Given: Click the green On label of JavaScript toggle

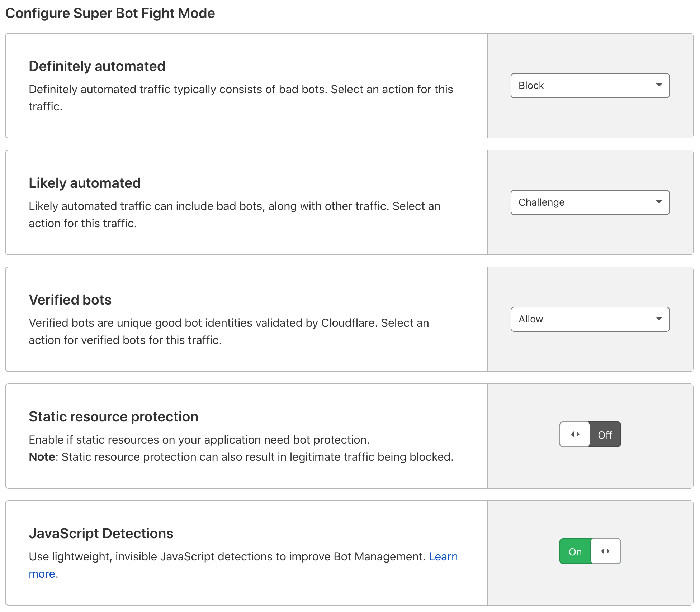Looking at the screenshot, I should [x=575, y=552].
